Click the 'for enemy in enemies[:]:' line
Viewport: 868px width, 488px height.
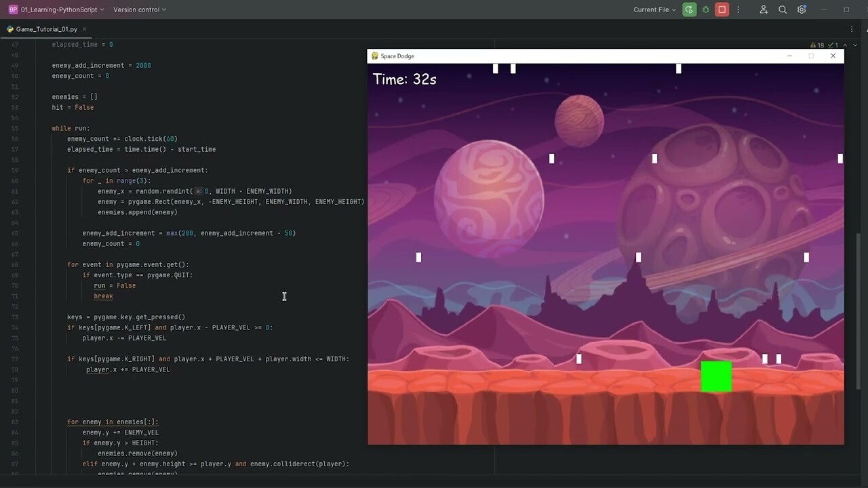(113, 422)
